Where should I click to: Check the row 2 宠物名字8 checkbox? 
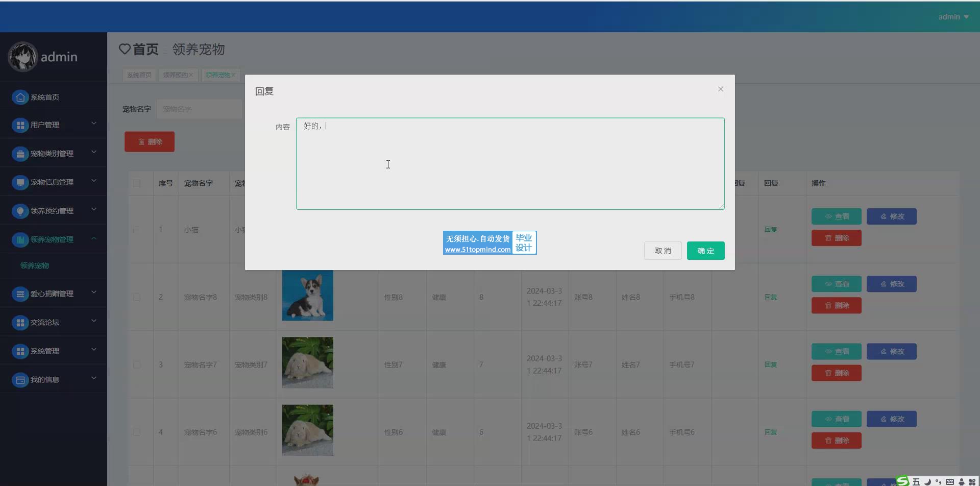(137, 297)
